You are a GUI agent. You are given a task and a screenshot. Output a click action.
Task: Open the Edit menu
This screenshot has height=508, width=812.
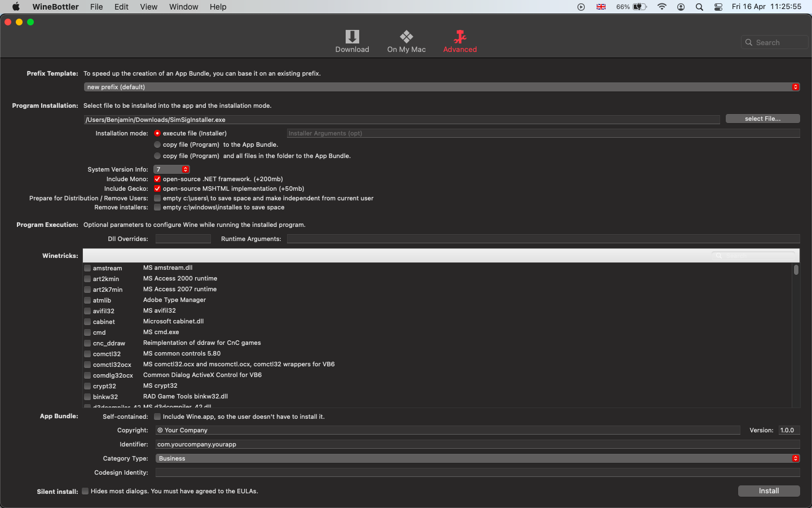(121, 7)
